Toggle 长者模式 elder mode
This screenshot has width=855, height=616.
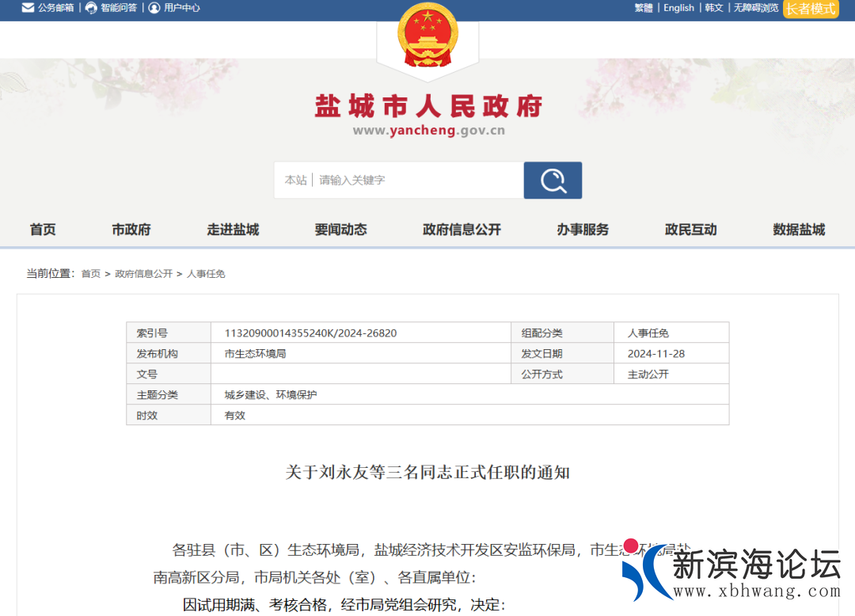811,9
